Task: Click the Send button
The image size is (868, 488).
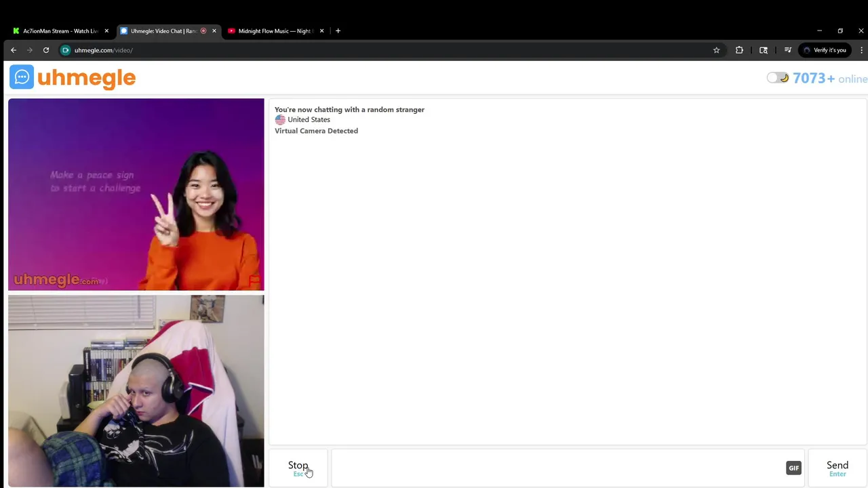Action: click(837, 468)
